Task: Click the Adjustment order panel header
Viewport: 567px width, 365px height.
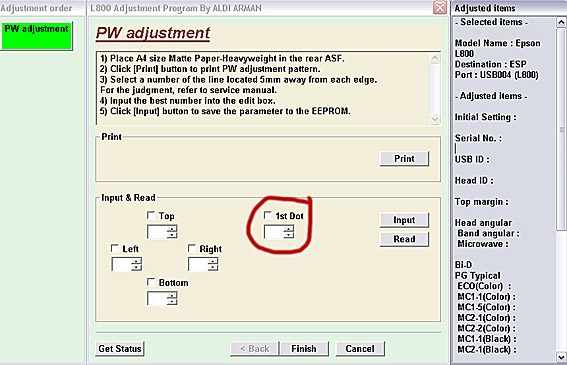Action: point(36,8)
